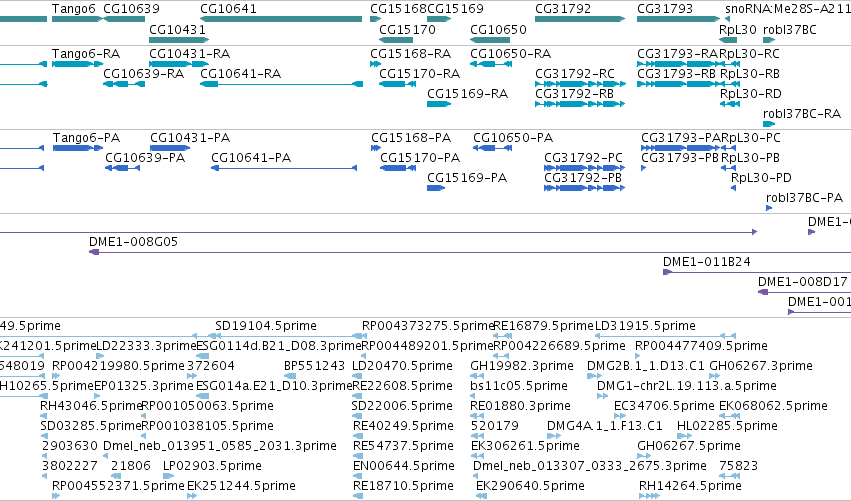The width and height of the screenshot is (851, 501).
Task: Click the CG10431-PA protein label
Action: coord(190,138)
